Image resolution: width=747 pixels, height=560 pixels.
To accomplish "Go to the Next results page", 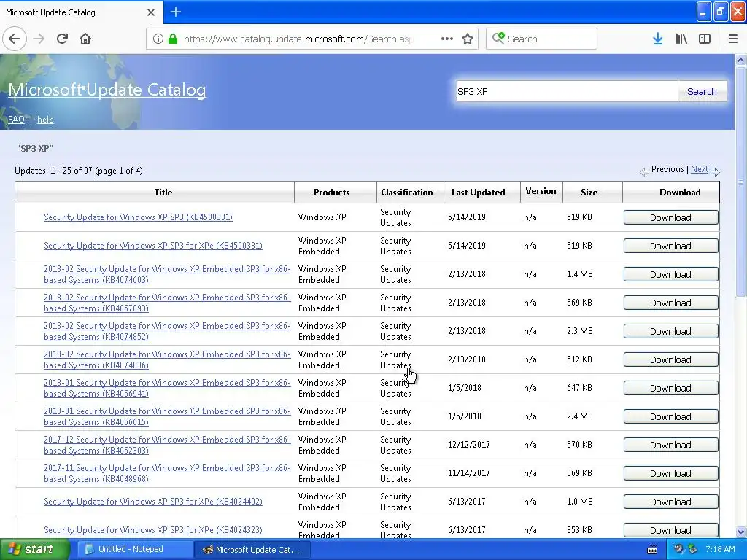I will pos(699,169).
